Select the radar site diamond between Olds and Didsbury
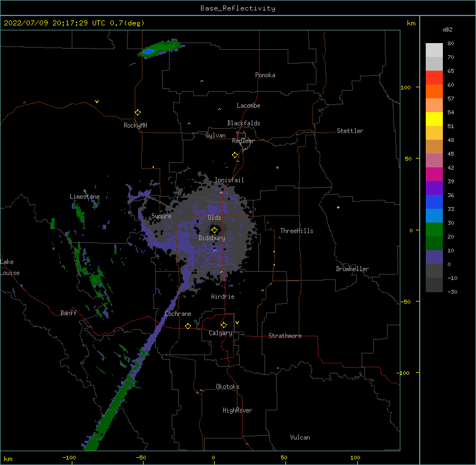476x465 pixels. (214, 230)
